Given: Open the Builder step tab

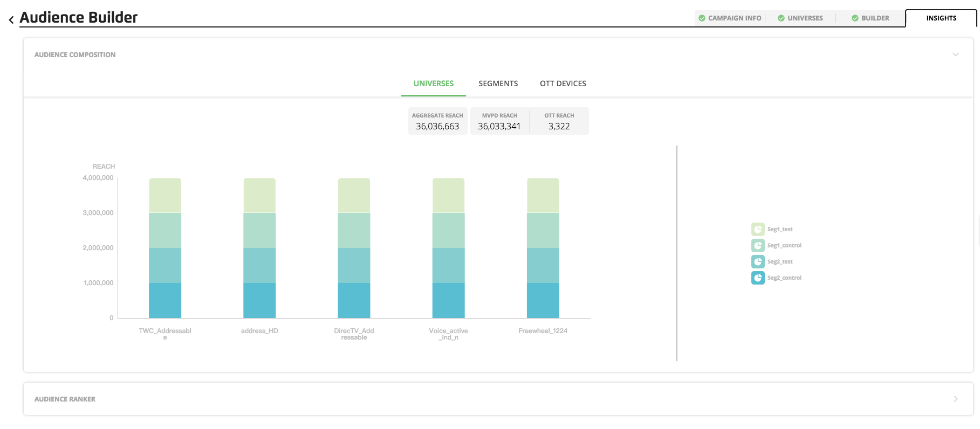Looking at the screenshot, I should (x=870, y=18).
